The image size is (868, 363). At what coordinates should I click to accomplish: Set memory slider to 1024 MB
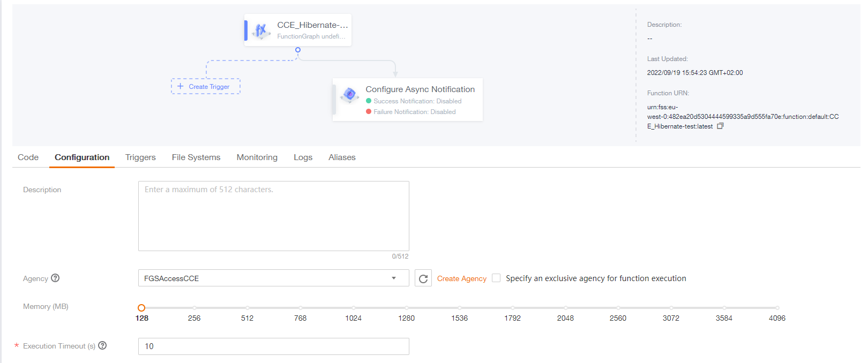(353, 308)
